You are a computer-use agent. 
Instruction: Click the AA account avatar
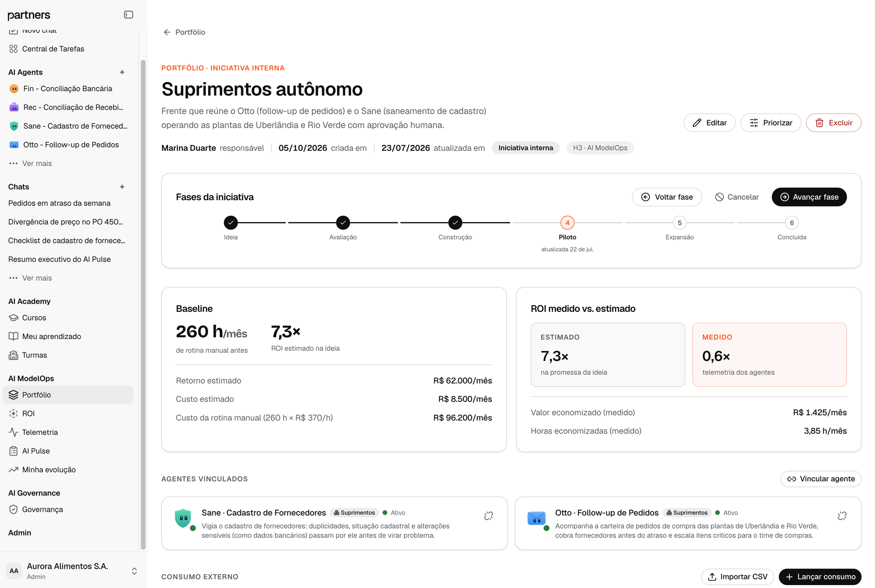(x=14, y=571)
